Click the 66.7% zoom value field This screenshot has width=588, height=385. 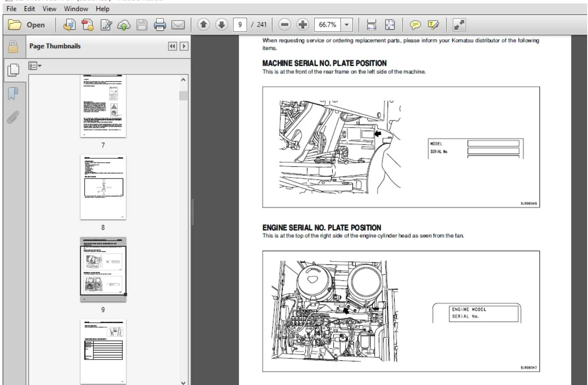[327, 25]
